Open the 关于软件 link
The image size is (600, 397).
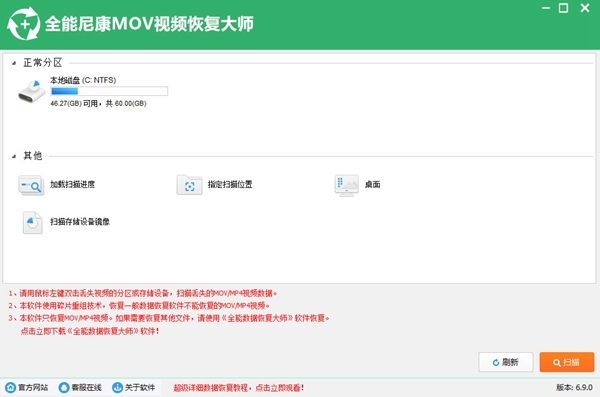[x=140, y=387]
